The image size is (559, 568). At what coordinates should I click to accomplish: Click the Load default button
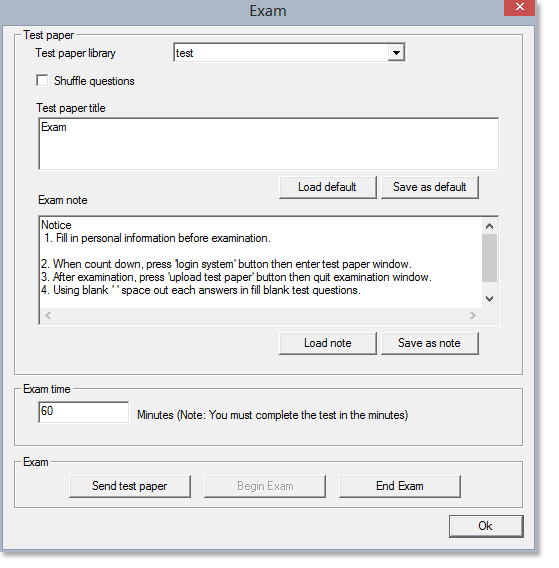click(x=328, y=187)
